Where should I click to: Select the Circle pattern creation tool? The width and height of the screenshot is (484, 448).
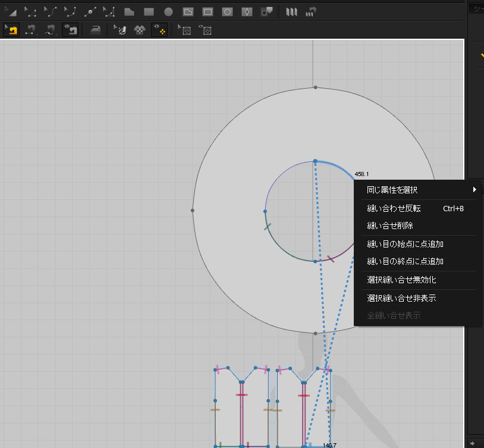coord(168,11)
